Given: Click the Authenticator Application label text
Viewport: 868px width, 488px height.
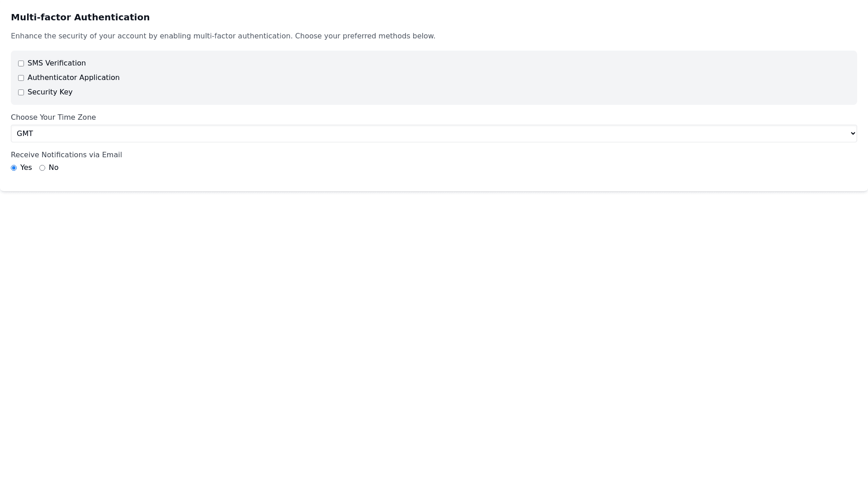Looking at the screenshot, I should tap(73, 78).
